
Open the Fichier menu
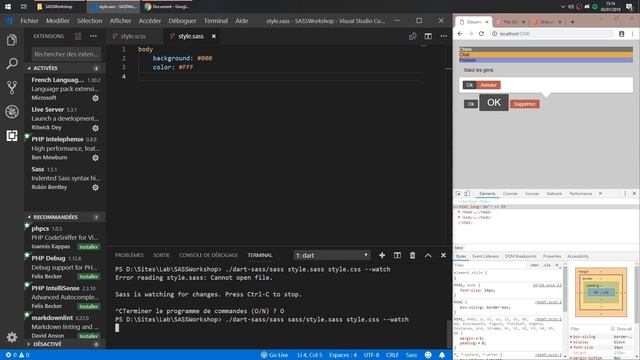pos(29,21)
